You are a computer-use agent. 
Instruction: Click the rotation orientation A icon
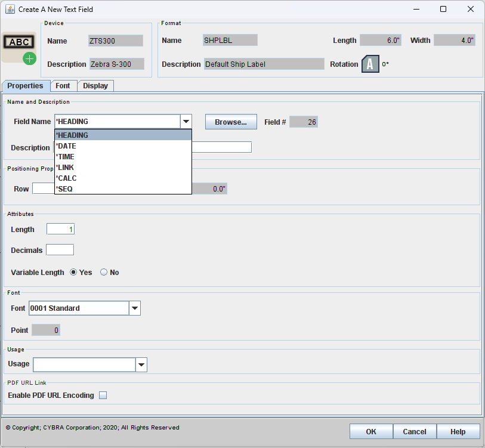(x=370, y=64)
